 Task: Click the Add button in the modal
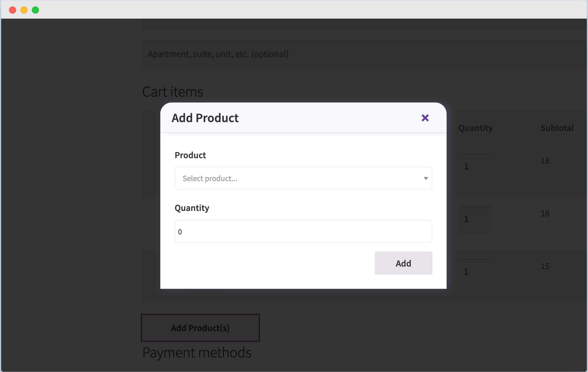[403, 263]
